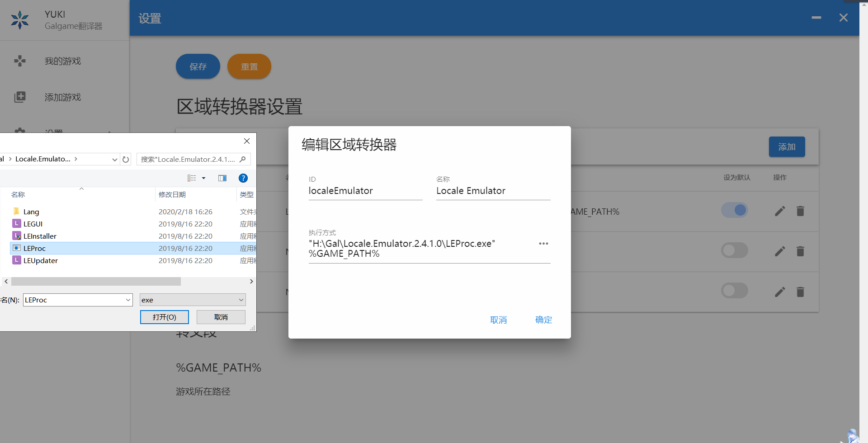Minimize the settings window

(x=816, y=18)
